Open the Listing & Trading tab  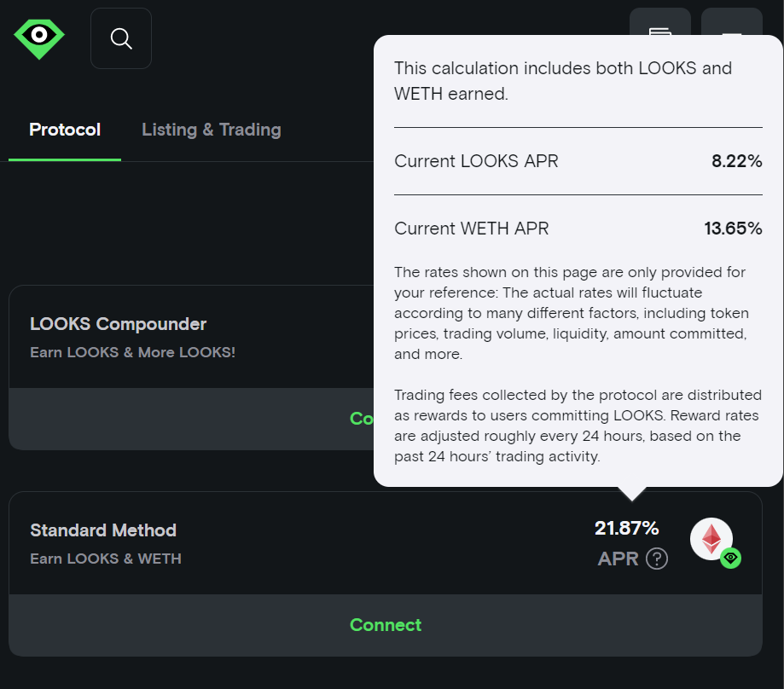pos(211,130)
